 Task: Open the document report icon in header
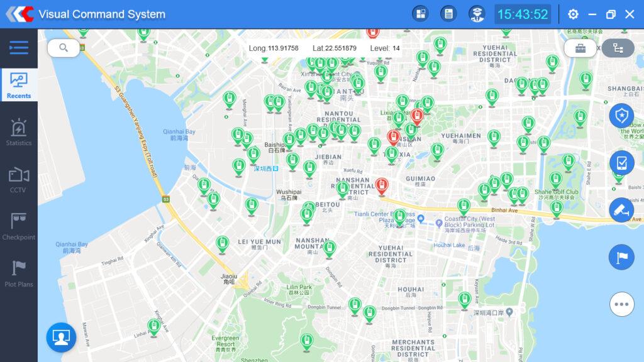[448, 14]
